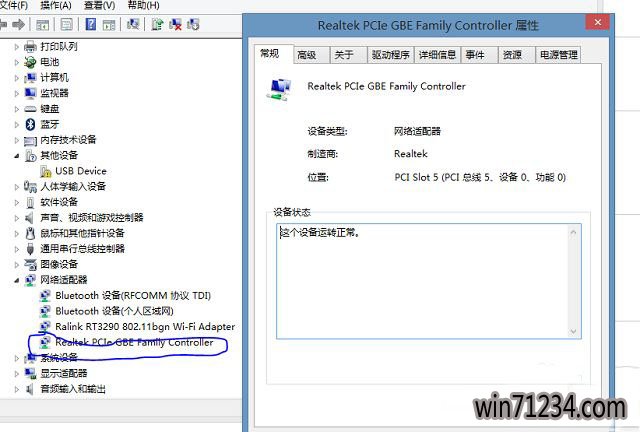Select the 音频输入和输出 audio icon
Screen dimensions: 640x432
click(x=29, y=389)
